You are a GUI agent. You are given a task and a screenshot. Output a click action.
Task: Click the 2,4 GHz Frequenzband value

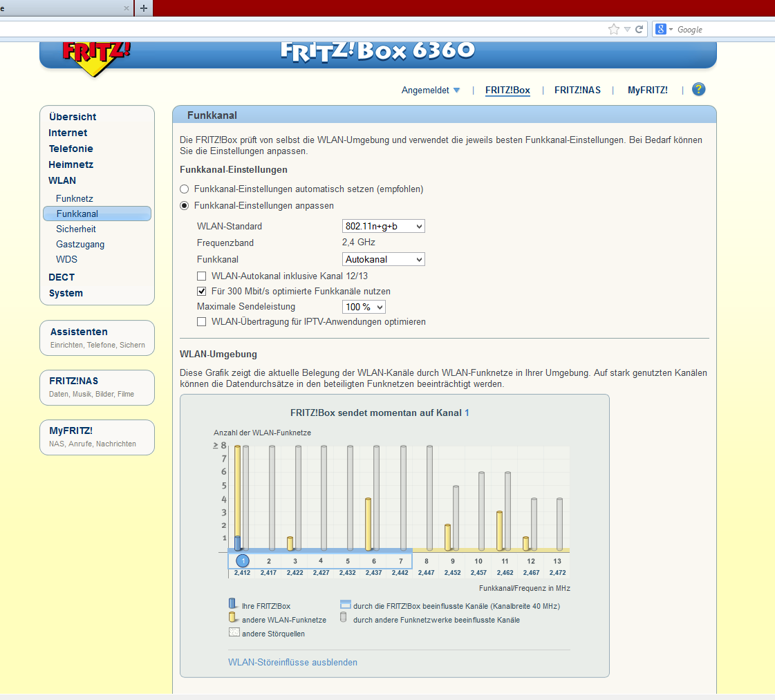click(358, 243)
